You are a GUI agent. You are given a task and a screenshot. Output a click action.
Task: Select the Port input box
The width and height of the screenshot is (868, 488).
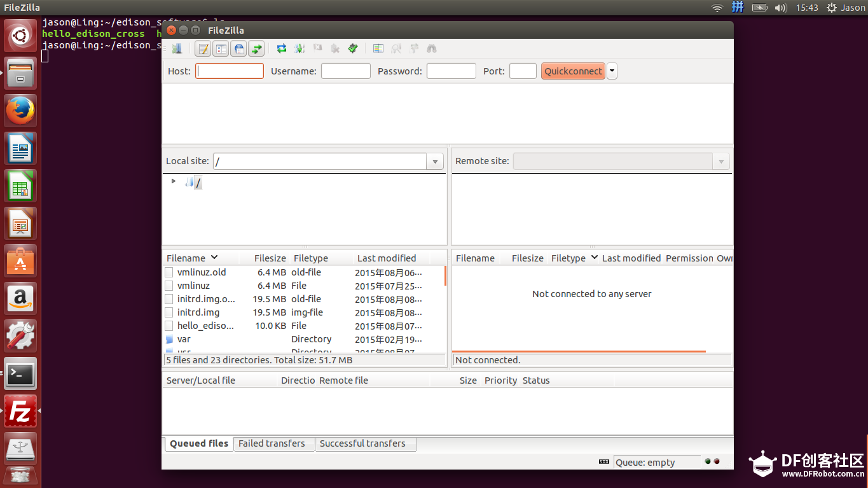523,71
